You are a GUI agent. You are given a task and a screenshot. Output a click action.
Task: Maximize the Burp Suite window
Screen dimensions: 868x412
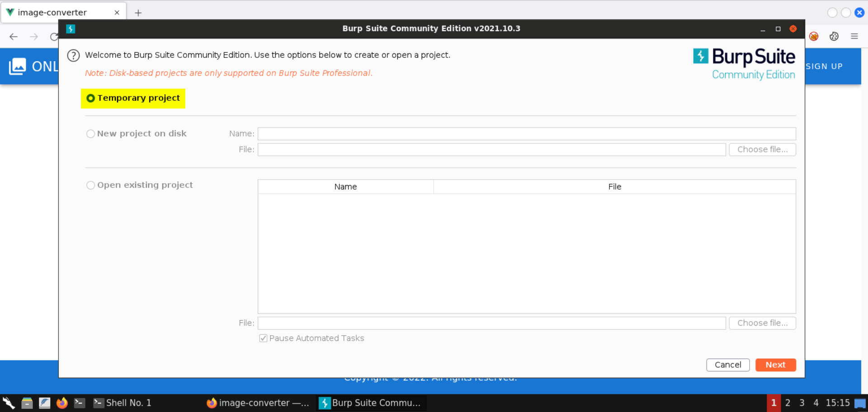(x=778, y=29)
